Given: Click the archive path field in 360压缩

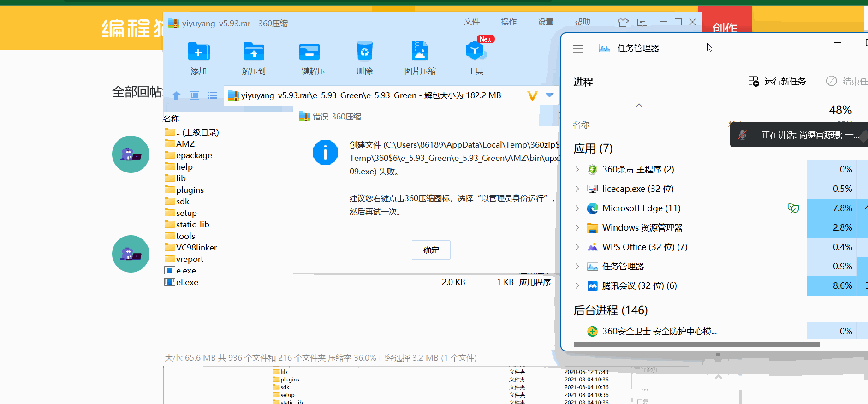Looking at the screenshot, I should pos(371,95).
